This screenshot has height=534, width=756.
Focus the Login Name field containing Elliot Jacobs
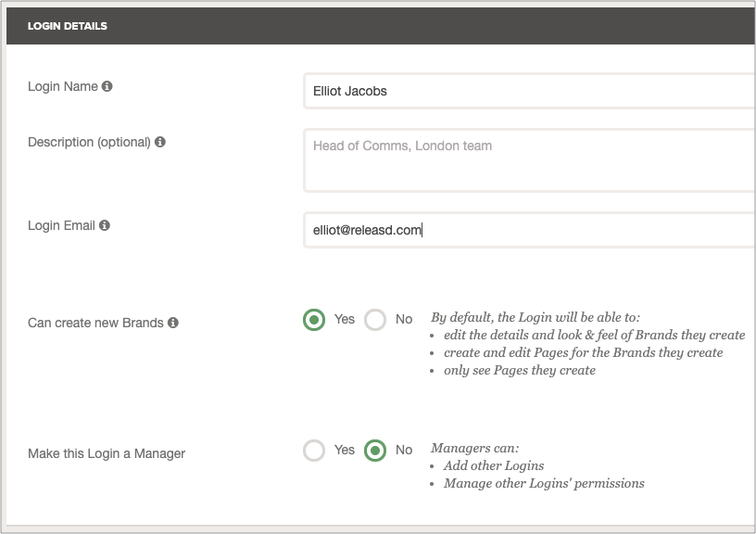[528, 92]
